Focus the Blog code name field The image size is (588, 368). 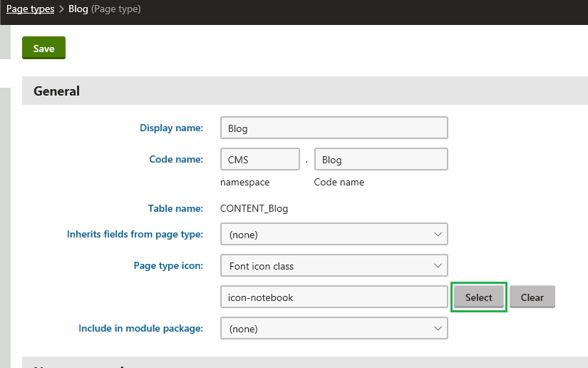pyautogui.click(x=381, y=160)
